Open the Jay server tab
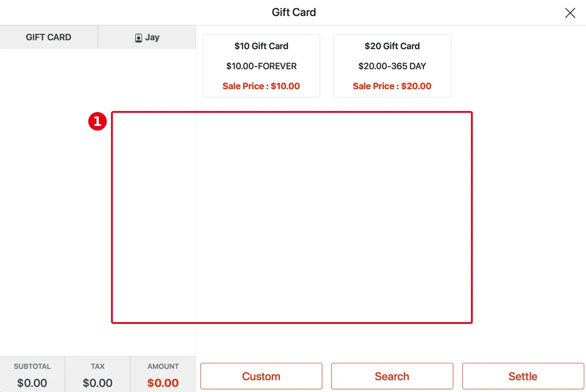 (147, 37)
